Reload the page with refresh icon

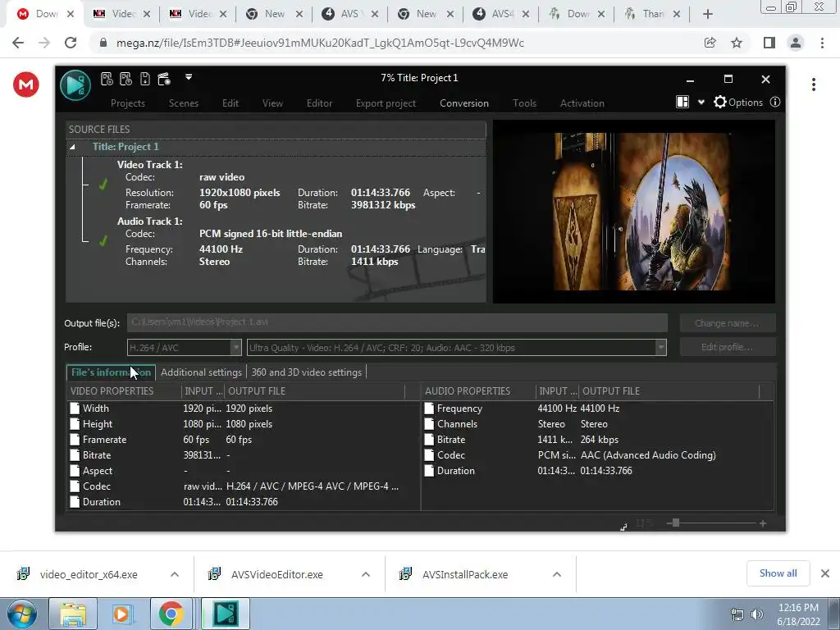(71, 43)
